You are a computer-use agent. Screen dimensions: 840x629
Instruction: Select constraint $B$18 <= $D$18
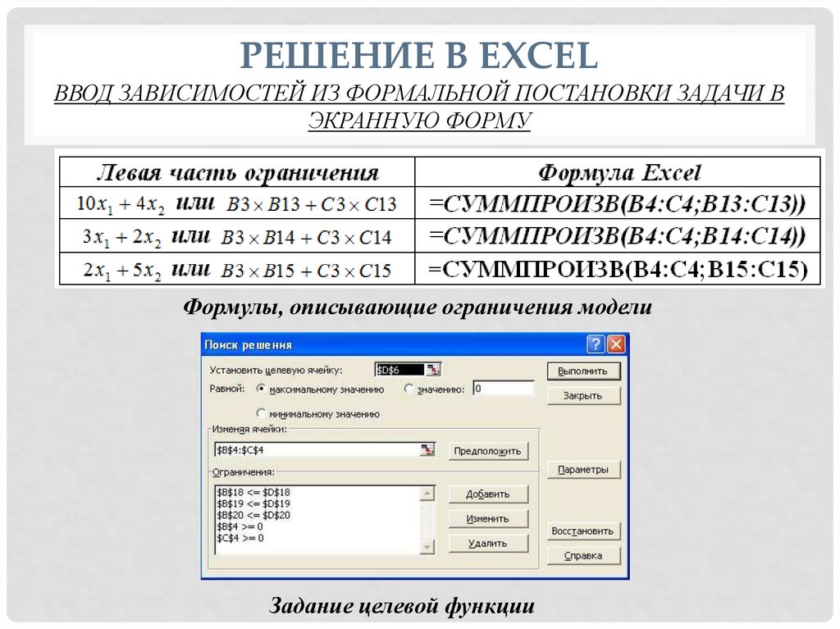pos(253,492)
